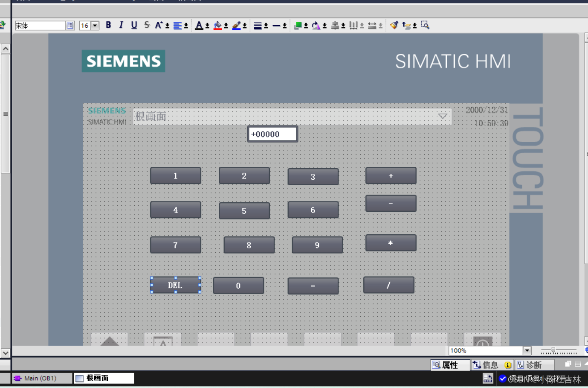The width and height of the screenshot is (588, 388).
Task: Click the tab order icon
Action: click(x=406, y=26)
